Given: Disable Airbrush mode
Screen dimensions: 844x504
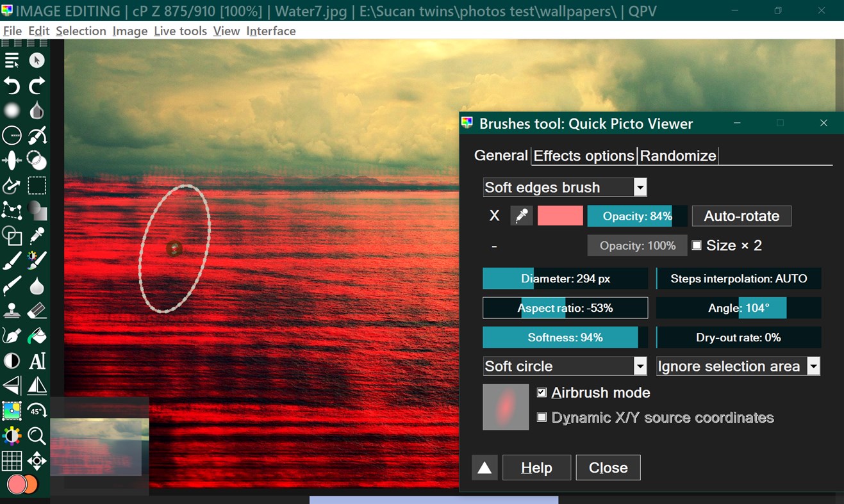Looking at the screenshot, I should [542, 392].
